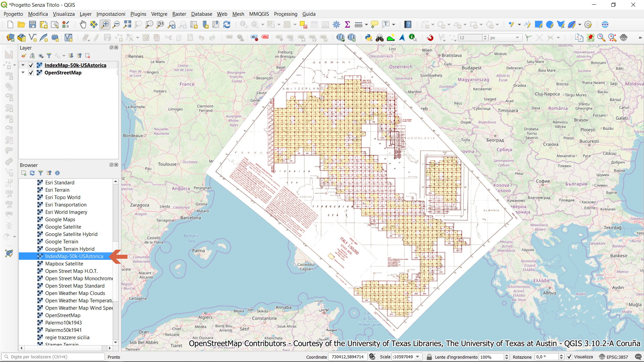Open the log messages speech bubble
The height and width of the screenshot is (362, 644).
pos(638,357)
